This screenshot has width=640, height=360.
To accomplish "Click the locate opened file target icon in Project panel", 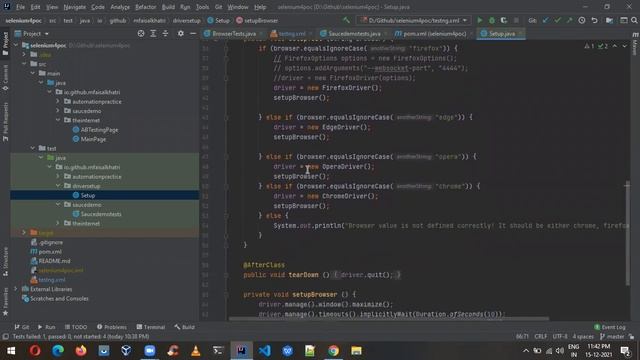I will [x=141, y=33].
